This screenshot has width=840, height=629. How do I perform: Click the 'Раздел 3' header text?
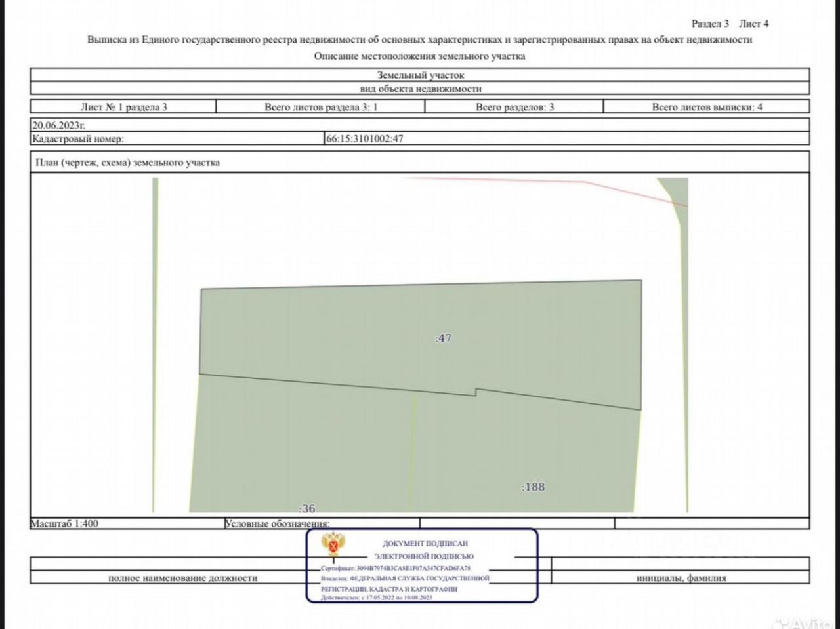coord(710,24)
